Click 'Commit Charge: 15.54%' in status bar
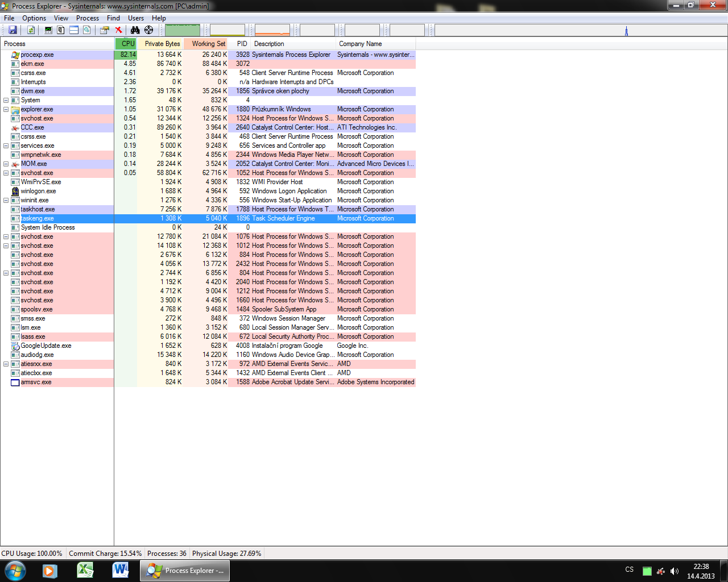 [105, 554]
